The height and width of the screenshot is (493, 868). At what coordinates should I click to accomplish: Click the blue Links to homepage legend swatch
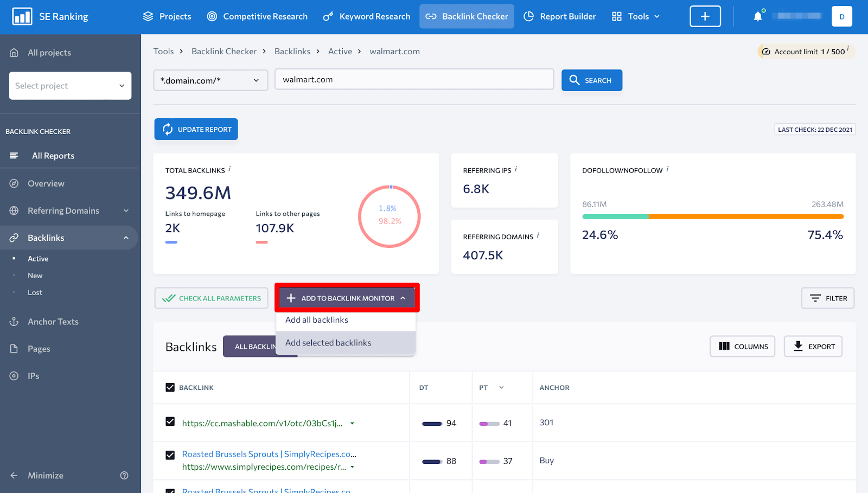click(x=171, y=242)
